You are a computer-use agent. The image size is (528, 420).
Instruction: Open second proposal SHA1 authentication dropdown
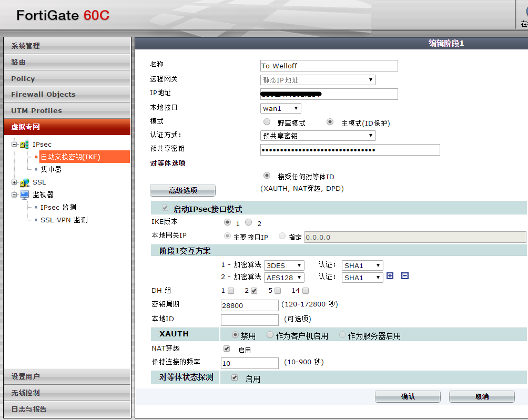click(x=362, y=278)
